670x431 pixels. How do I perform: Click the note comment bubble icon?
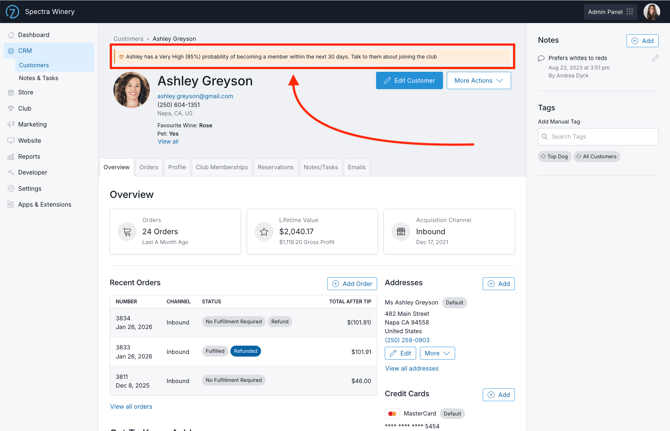click(x=541, y=59)
